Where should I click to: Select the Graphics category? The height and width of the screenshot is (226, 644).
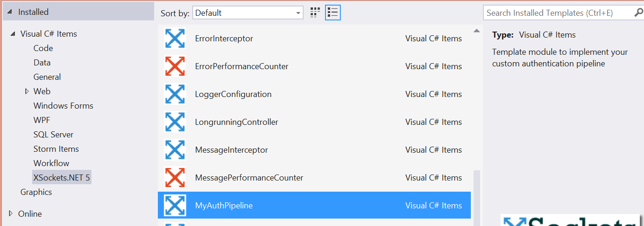36,192
